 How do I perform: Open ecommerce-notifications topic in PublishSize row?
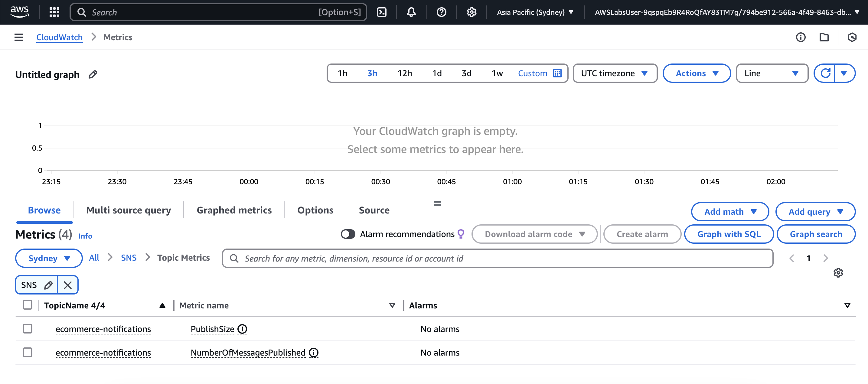pos(103,329)
